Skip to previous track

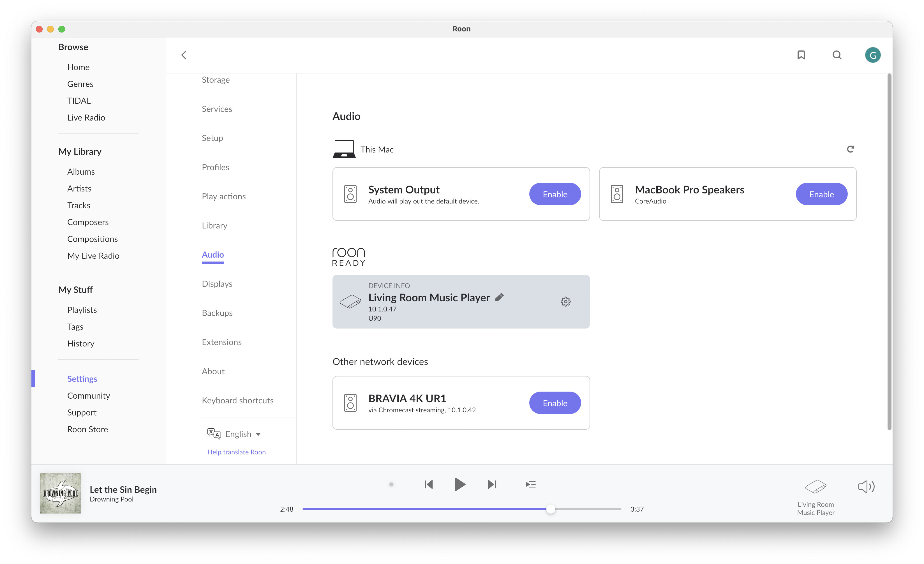(x=429, y=484)
